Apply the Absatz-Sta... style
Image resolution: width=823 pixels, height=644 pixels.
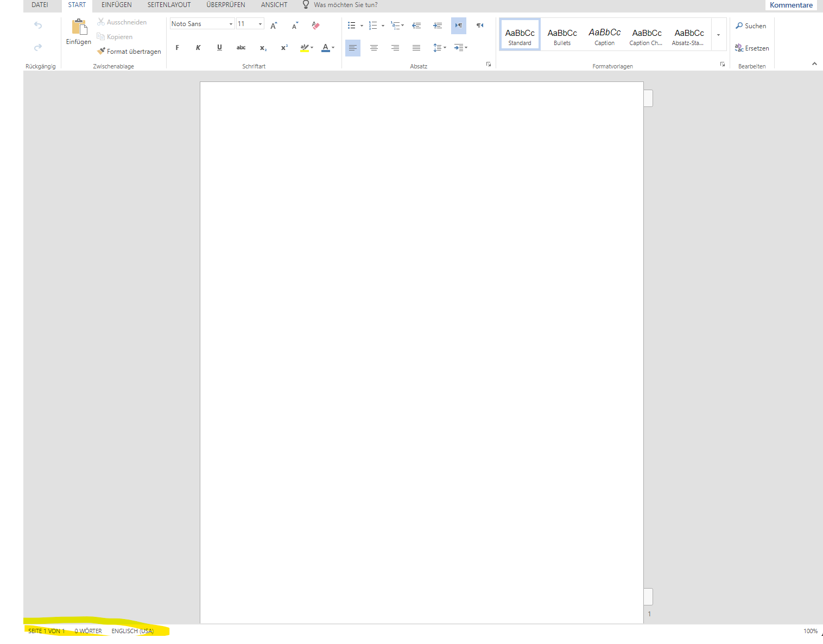(689, 35)
